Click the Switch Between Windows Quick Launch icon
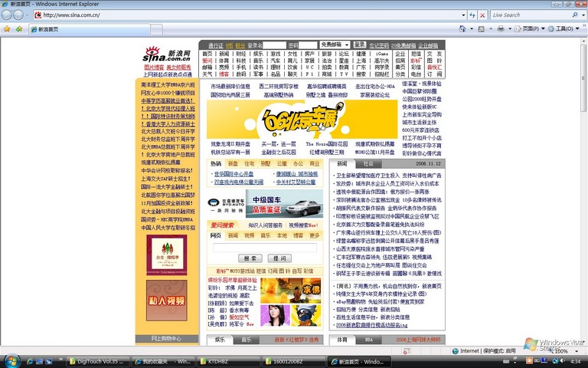The height and width of the screenshot is (368, 588). click(49, 362)
